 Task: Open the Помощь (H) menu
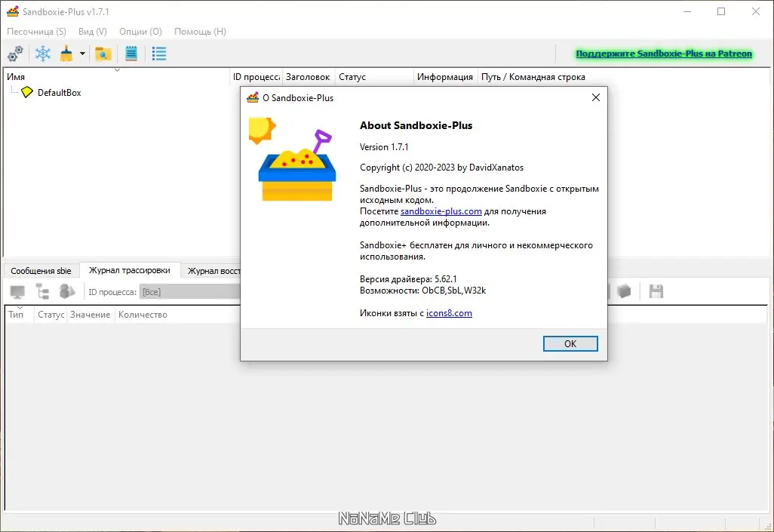[x=200, y=31]
